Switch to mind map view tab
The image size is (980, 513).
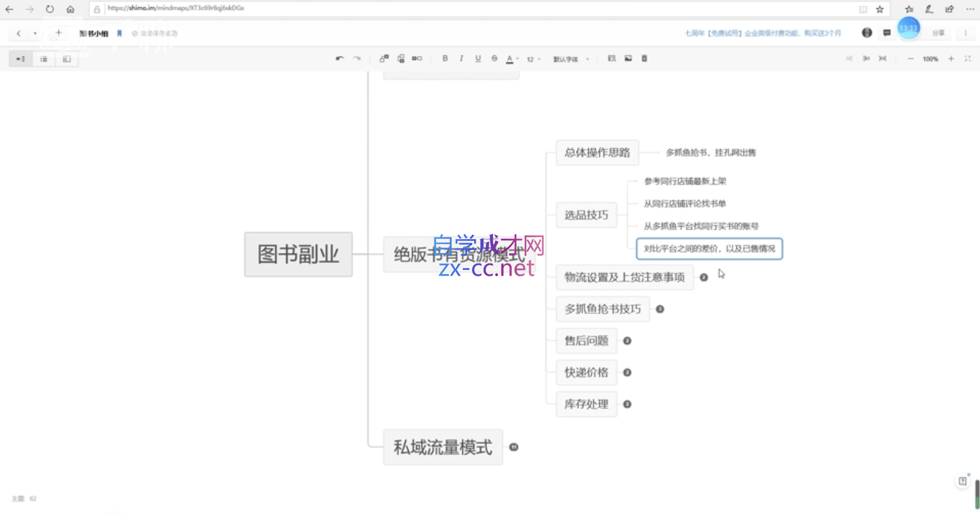(x=20, y=59)
